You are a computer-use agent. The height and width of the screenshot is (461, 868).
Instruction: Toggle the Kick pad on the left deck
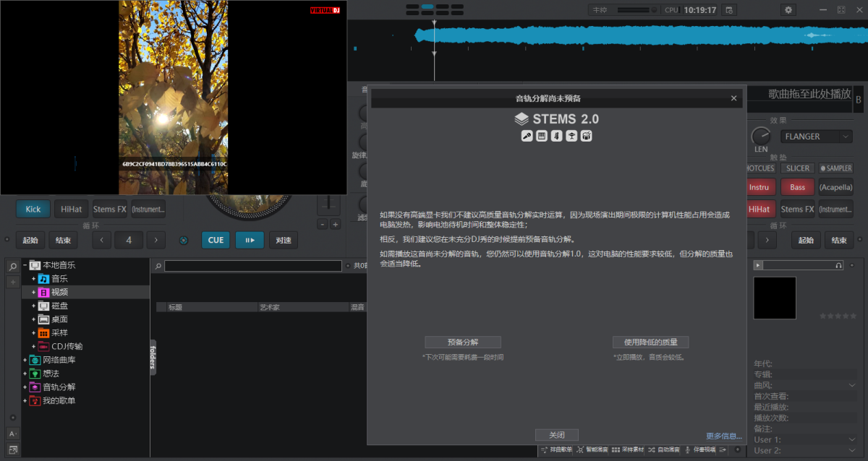(33, 208)
